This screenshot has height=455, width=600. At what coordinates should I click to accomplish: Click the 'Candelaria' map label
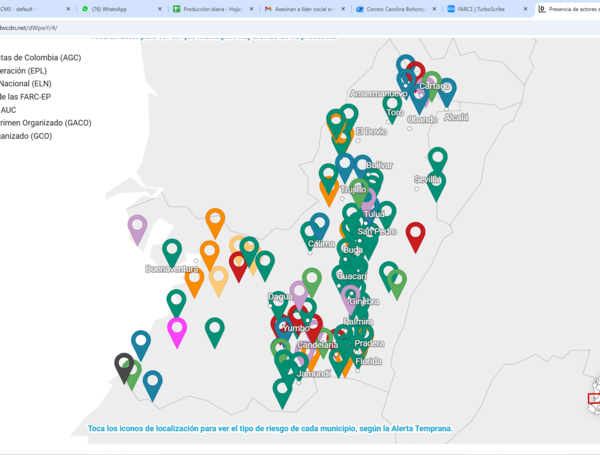tap(318, 345)
